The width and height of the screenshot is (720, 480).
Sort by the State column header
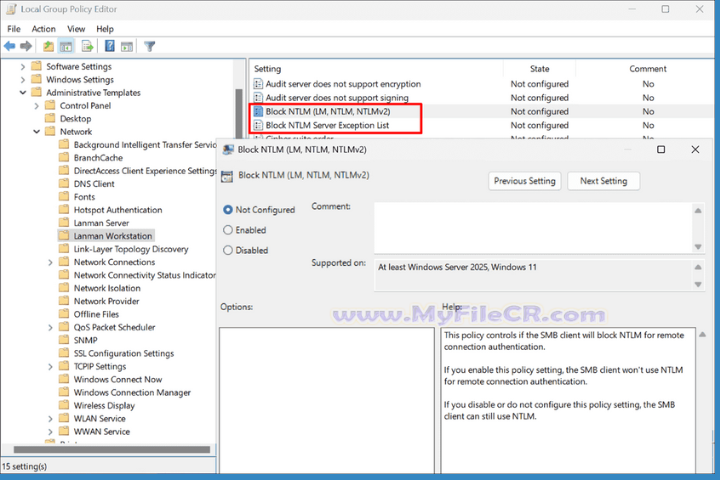click(540, 68)
